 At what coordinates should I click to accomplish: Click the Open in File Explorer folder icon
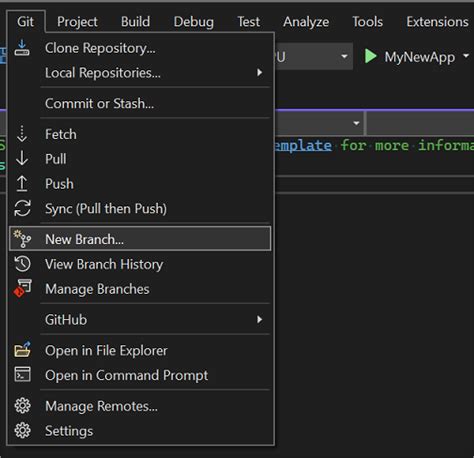pos(22,350)
